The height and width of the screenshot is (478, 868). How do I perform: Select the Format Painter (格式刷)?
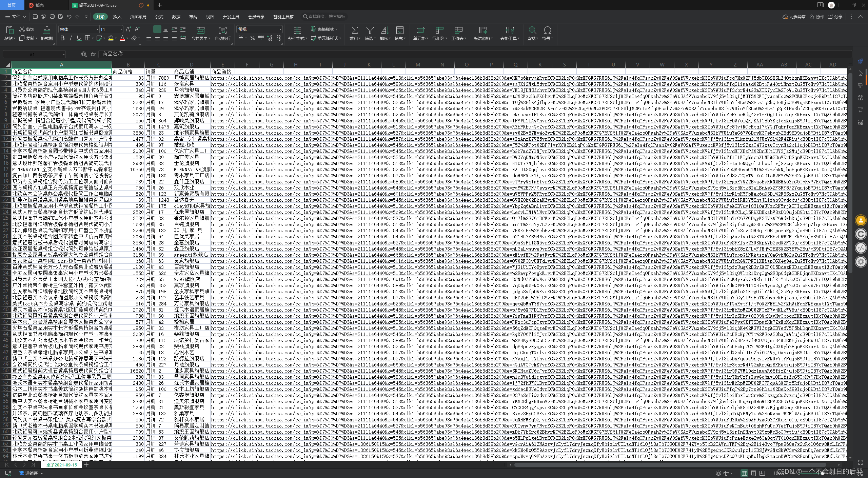(47, 33)
